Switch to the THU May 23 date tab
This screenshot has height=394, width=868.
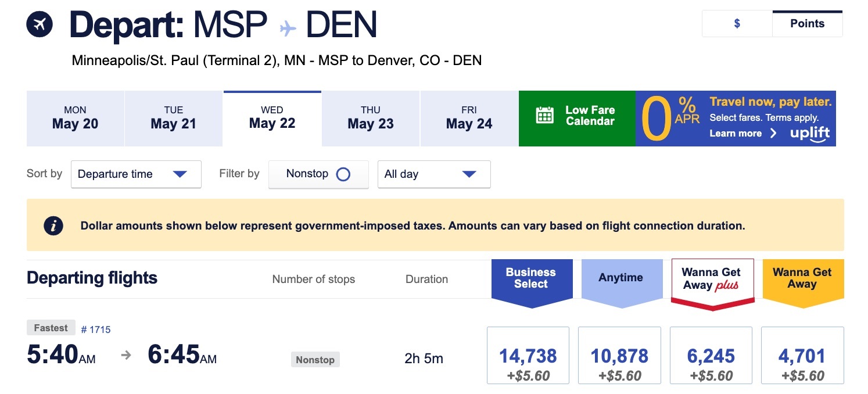(x=370, y=118)
